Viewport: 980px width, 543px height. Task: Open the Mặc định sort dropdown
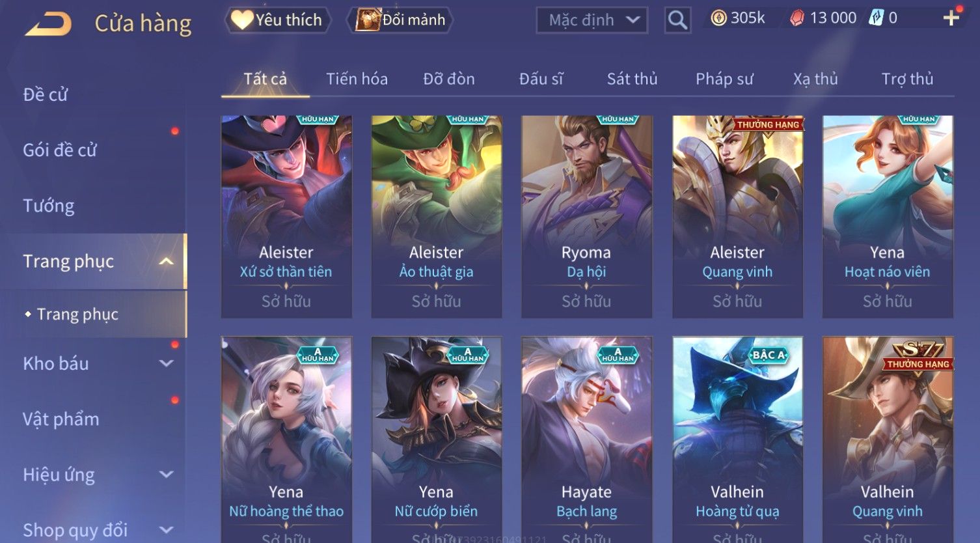coord(592,20)
